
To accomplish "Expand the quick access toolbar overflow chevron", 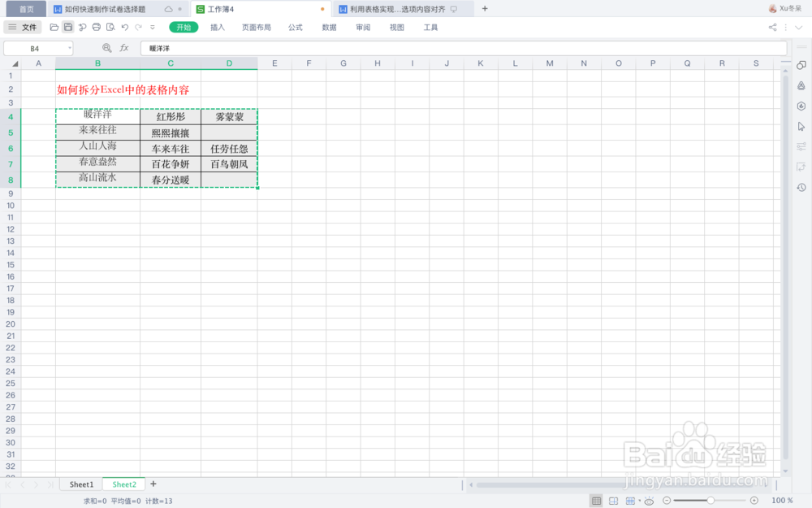I will [152, 27].
